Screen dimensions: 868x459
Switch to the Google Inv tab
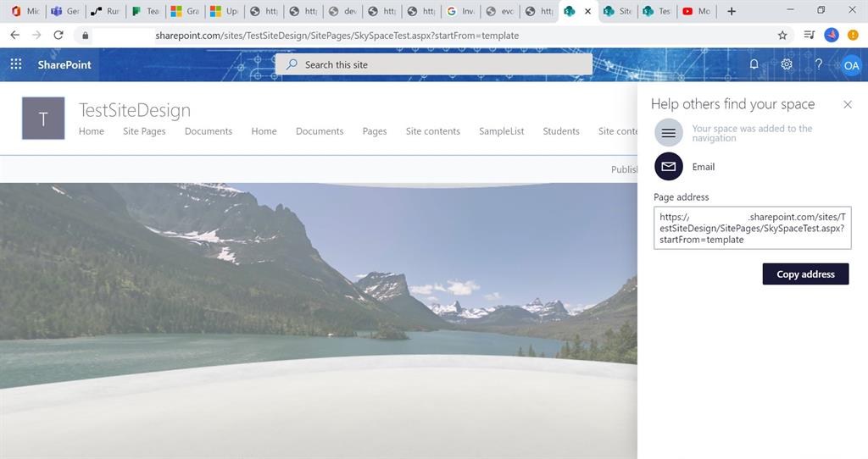pos(460,11)
